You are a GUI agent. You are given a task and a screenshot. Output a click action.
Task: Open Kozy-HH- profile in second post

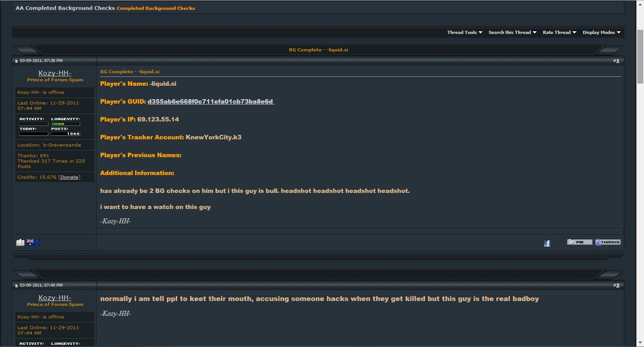point(55,298)
